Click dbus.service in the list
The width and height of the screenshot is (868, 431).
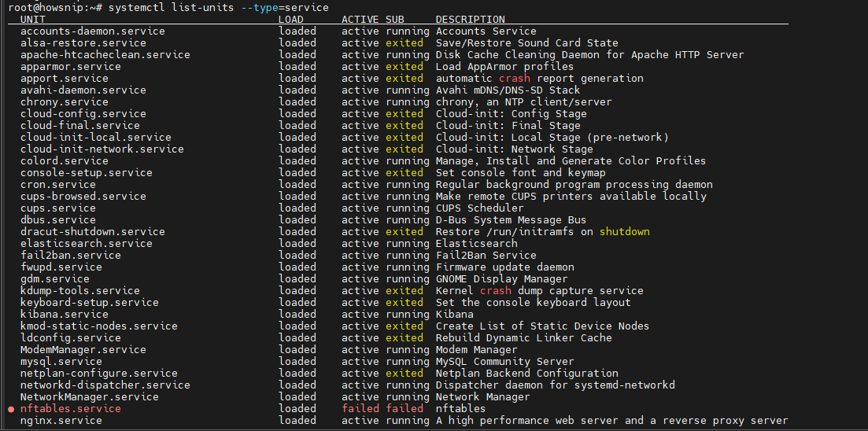[x=58, y=219]
